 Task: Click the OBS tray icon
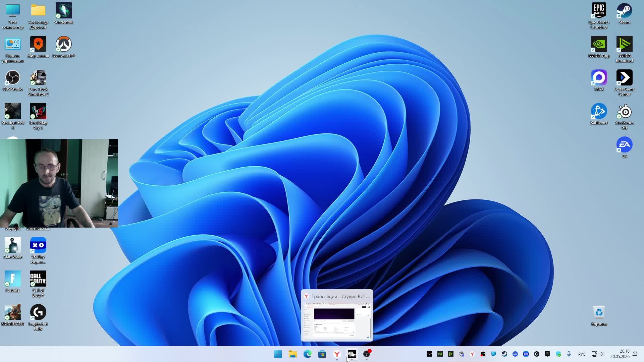(x=483, y=354)
